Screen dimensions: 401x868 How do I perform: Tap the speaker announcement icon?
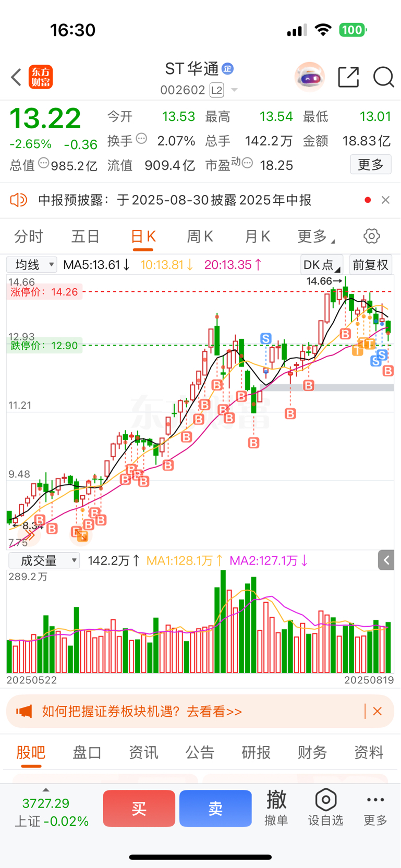18,200
